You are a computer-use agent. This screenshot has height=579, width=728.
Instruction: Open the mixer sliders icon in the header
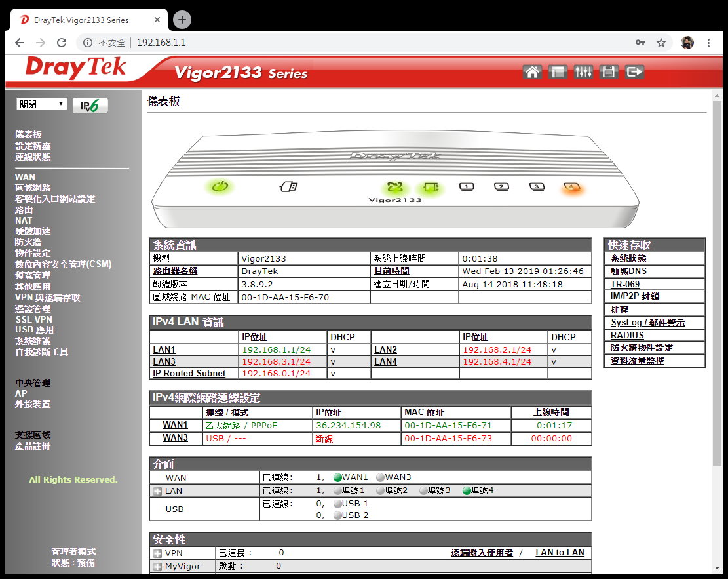(x=583, y=72)
